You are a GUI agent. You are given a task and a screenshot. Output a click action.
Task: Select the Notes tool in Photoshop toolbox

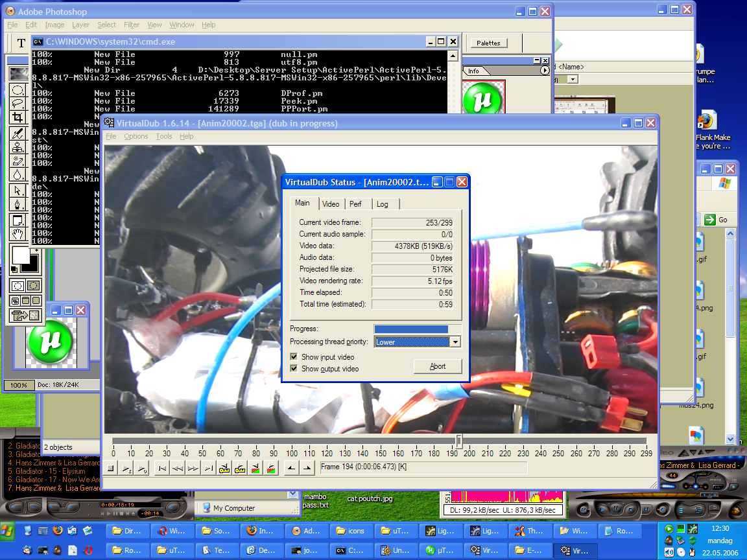point(18,220)
